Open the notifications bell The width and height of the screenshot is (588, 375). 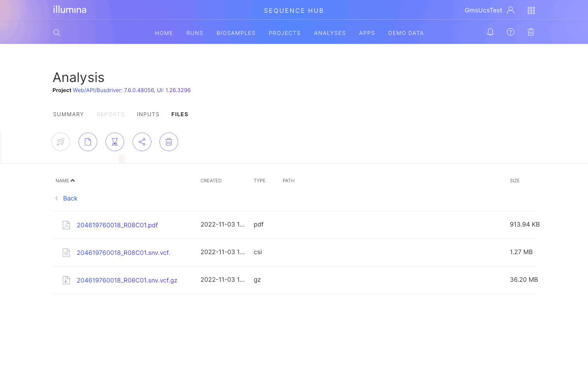pyautogui.click(x=490, y=32)
